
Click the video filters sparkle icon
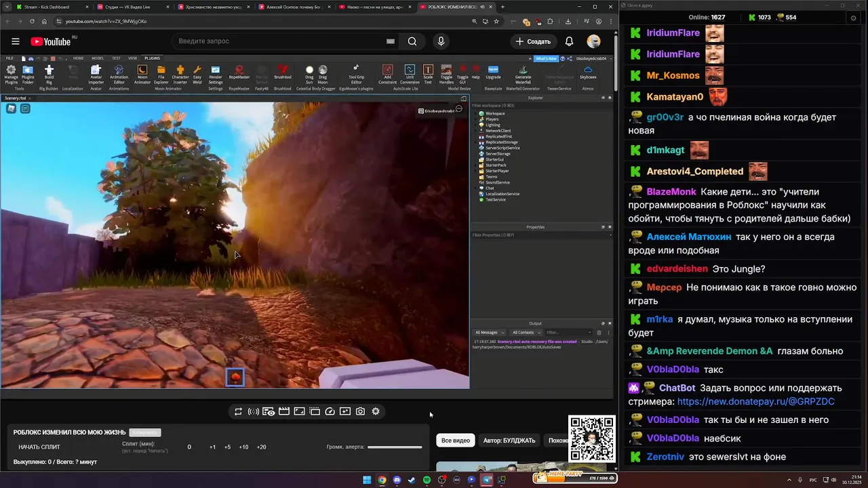pyautogui.click(x=345, y=411)
